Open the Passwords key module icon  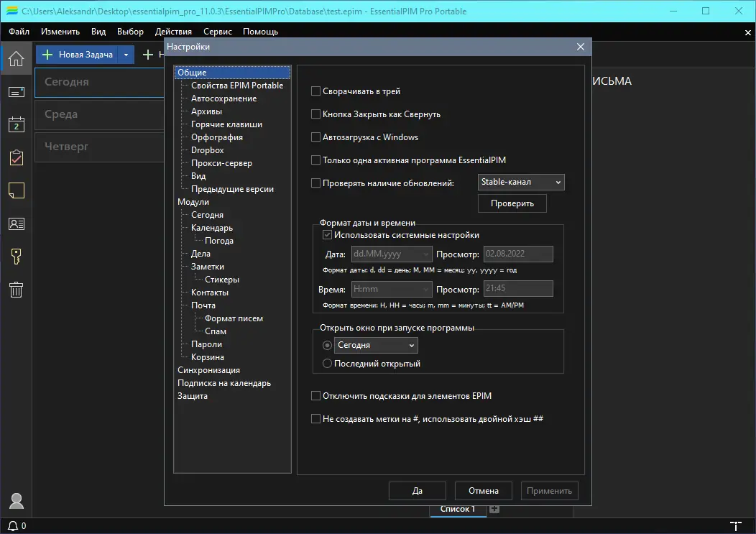(16, 256)
